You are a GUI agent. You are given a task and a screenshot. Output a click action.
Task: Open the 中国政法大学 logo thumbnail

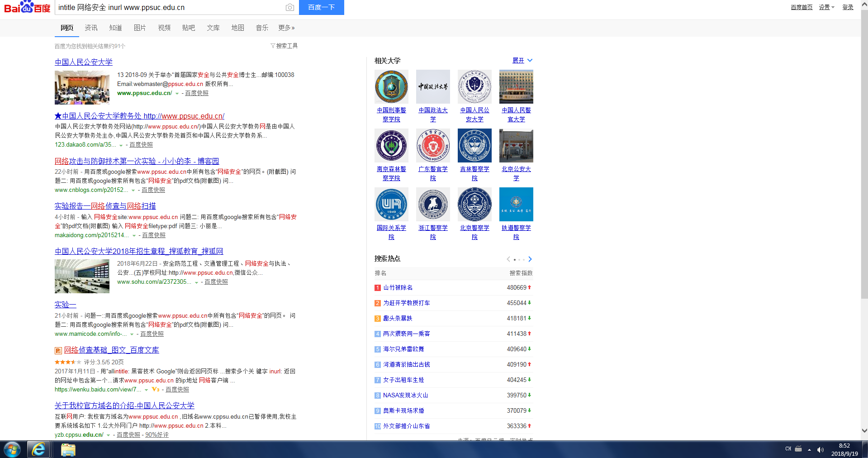433,86
